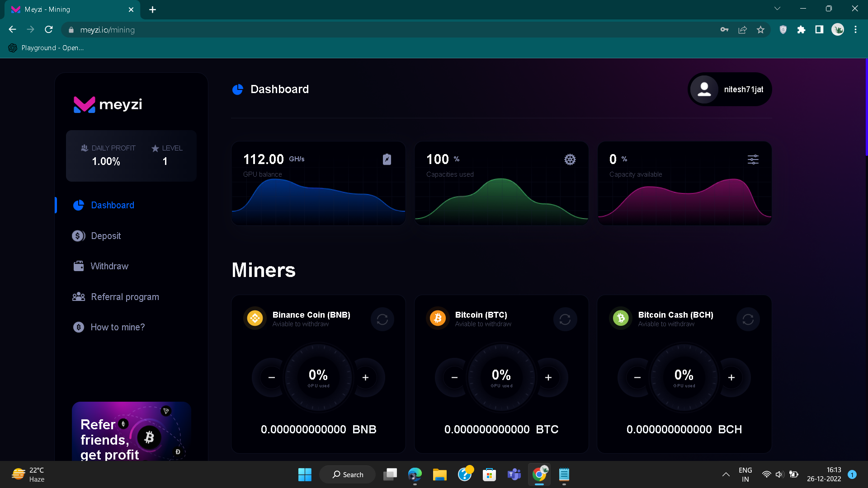The width and height of the screenshot is (868, 488).
Task: Click the GPU balance clipboard icon
Action: [x=387, y=160]
